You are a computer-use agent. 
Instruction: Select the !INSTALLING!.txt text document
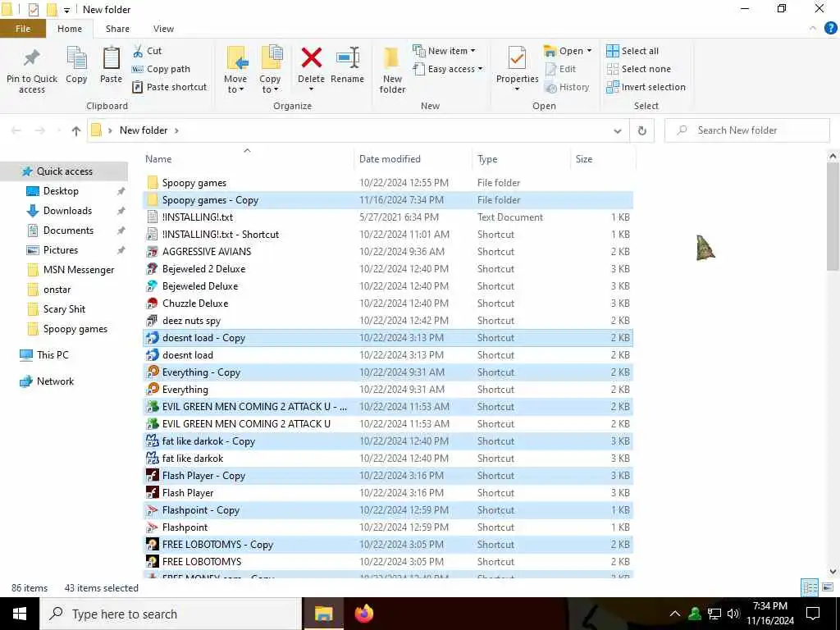tap(388, 217)
